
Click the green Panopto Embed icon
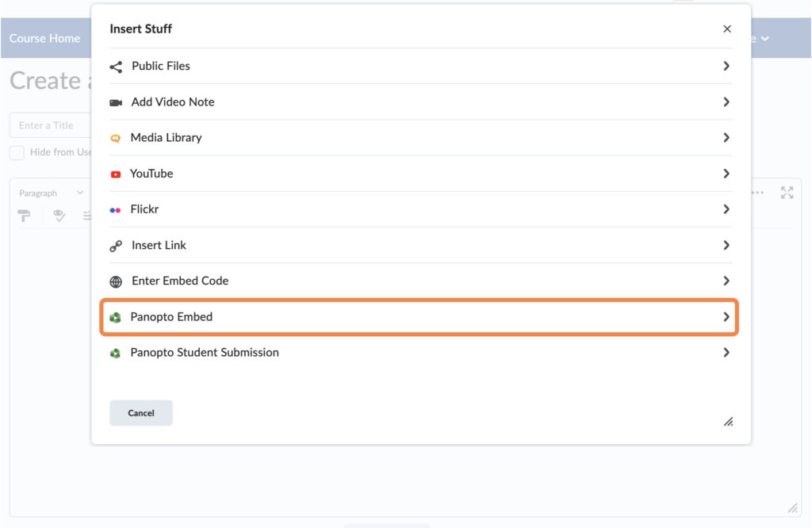tap(117, 316)
